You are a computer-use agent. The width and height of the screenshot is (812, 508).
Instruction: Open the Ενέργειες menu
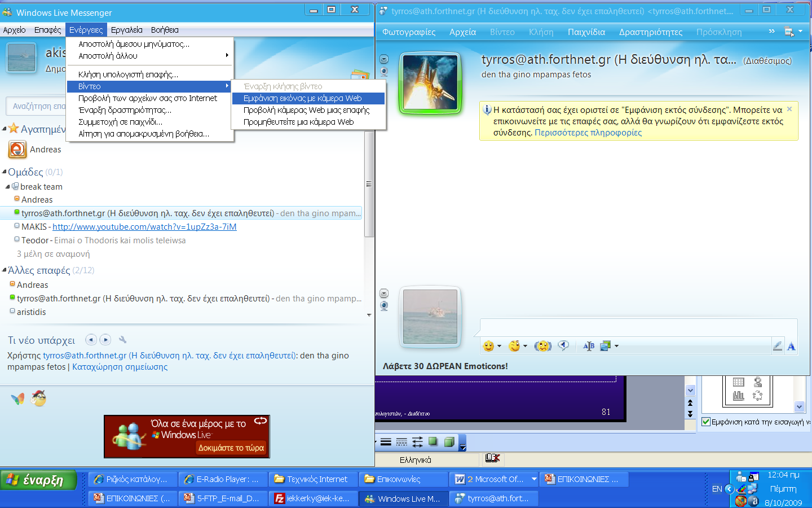[x=86, y=30]
